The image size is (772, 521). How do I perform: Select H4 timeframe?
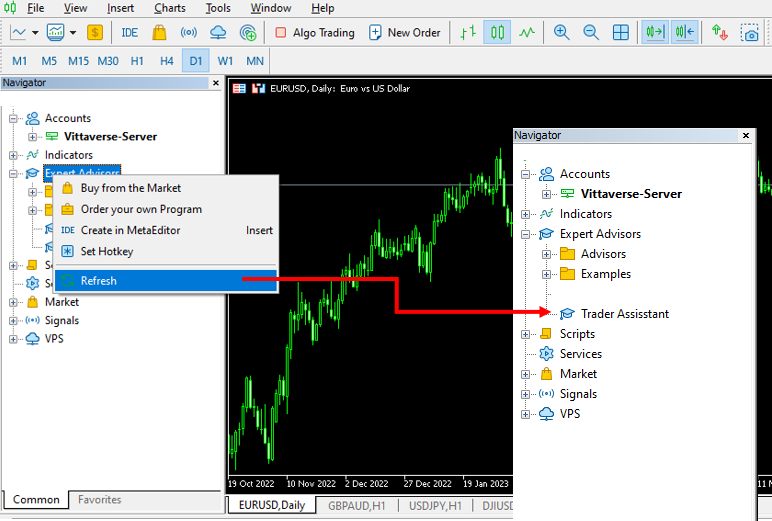pos(166,61)
